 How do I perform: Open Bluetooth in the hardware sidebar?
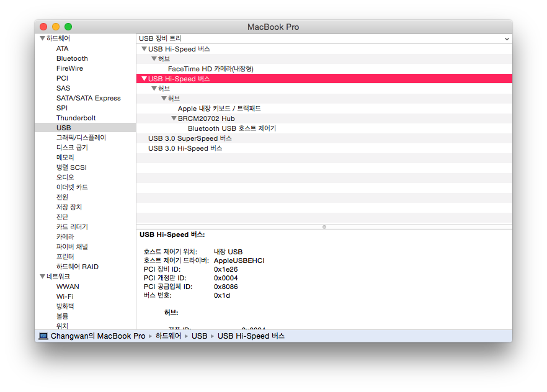click(72, 58)
